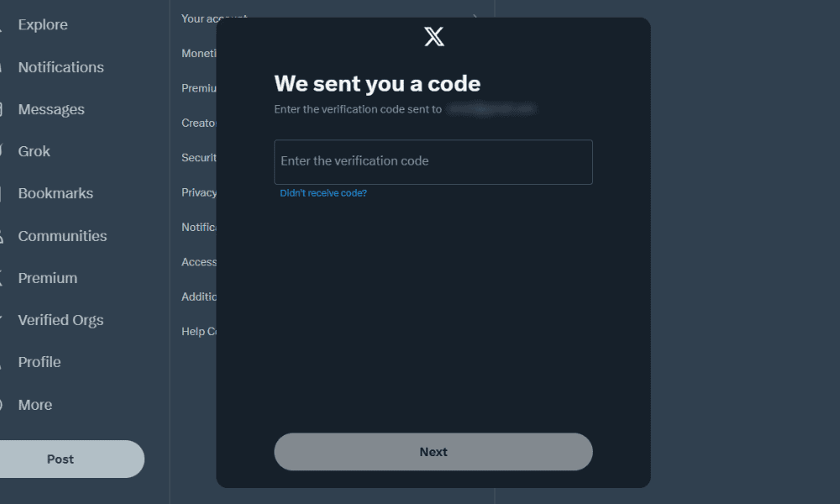This screenshot has height=504, width=840.
Task: Go to Profile in the sidebar
Action: click(39, 362)
